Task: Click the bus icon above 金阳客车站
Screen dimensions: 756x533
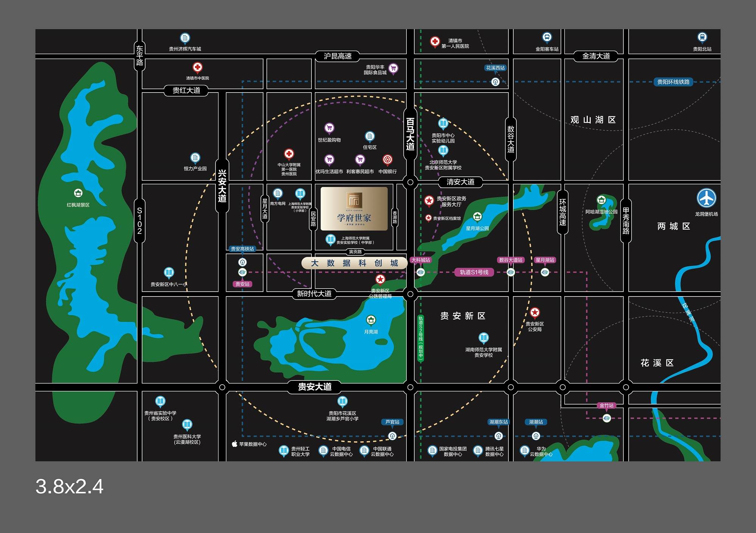Action: click(547, 37)
